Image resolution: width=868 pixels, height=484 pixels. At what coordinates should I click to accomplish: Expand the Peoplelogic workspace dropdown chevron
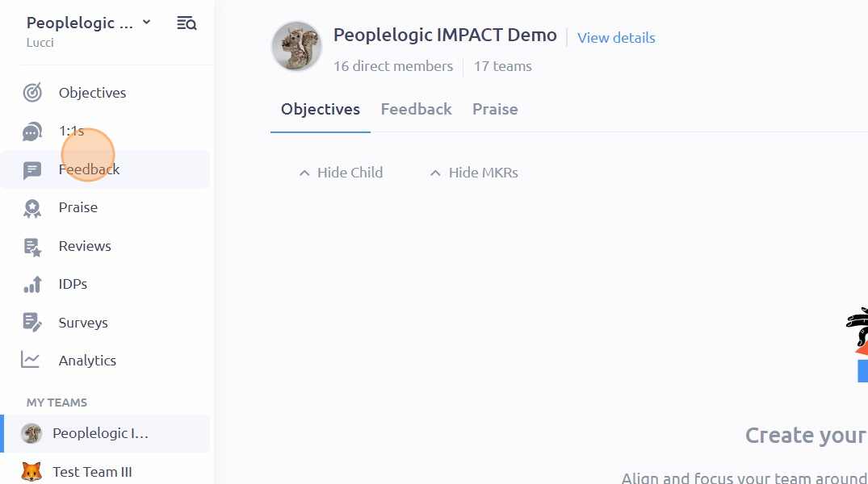(x=147, y=22)
